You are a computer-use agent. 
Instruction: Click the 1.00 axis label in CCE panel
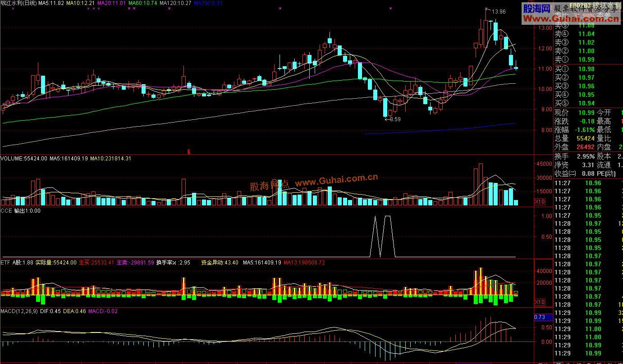pyautogui.click(x=546, y=216)
